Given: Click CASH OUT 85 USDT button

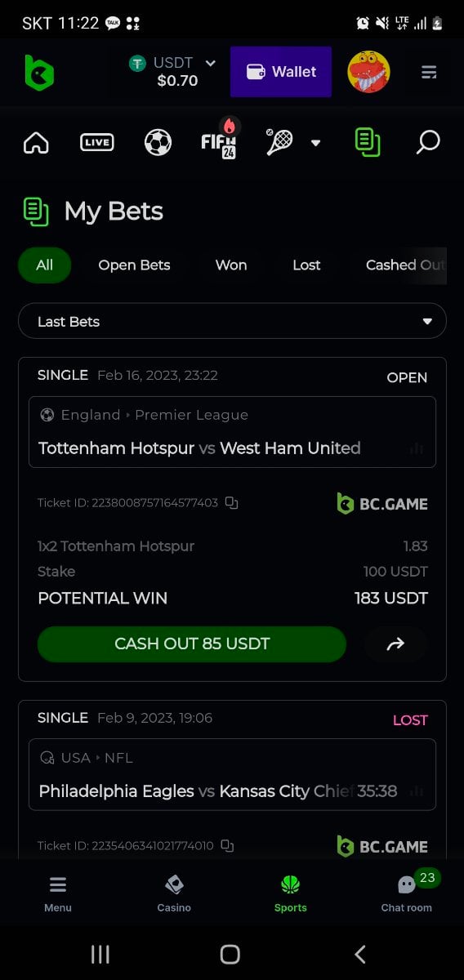Looking at the screenshot, I should click(192, 644).
